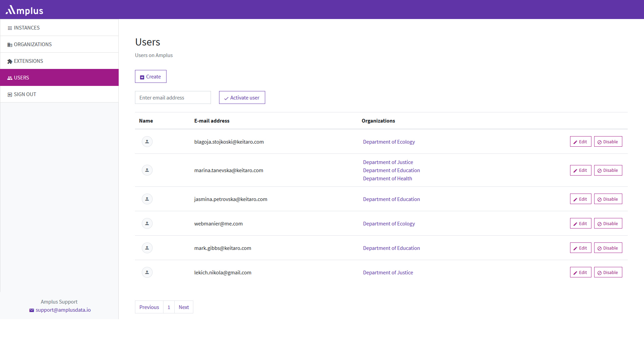This screenshot has height=346, width=644.
Task: Edit user blagoja.stojkoski@keitaro.com
Action: pos(581,142)
